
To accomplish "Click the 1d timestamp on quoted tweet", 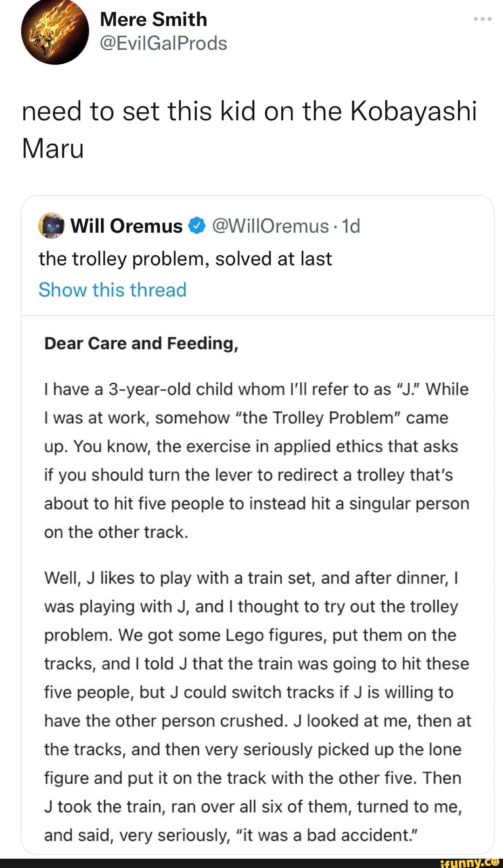I will (x=351, y=226).
